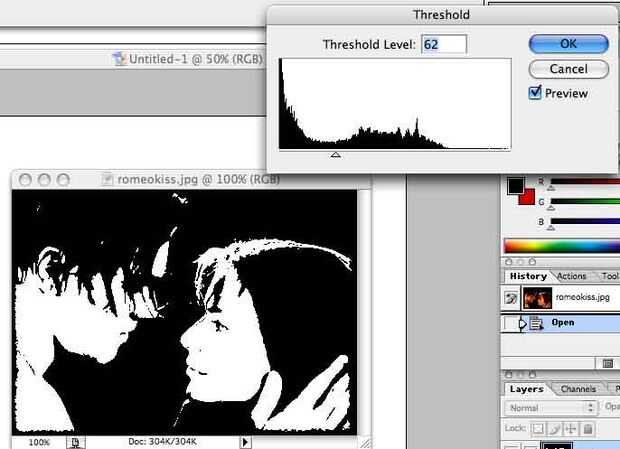
Task: Click the status bar document icon button
Action: [x=75, y=442]
